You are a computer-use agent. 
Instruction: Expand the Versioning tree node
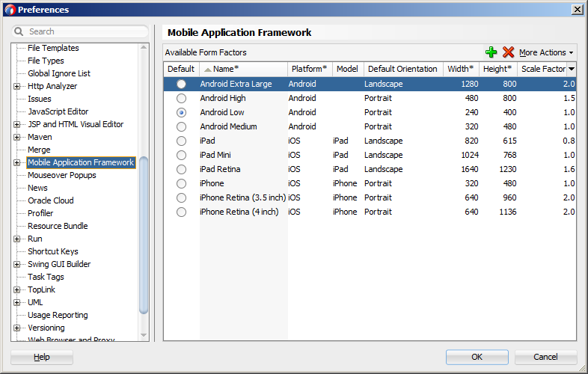[17, 328]
